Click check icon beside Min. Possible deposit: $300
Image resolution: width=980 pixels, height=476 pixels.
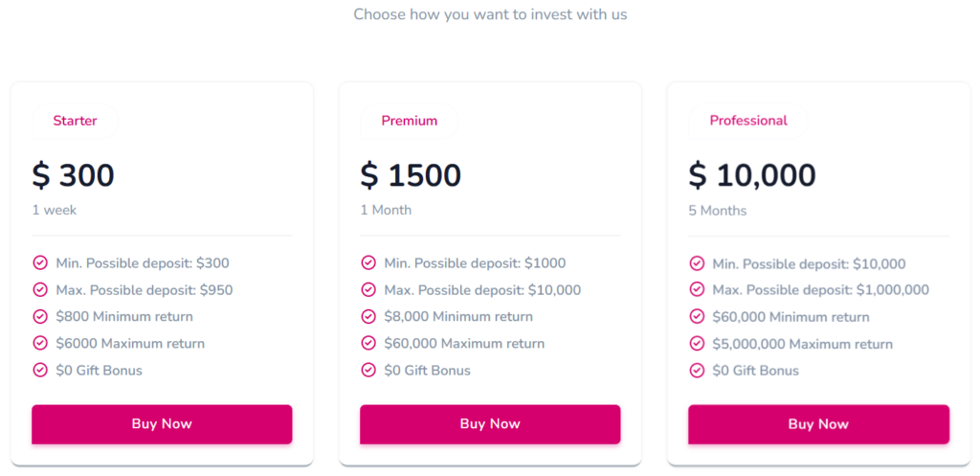click(40, 262)
